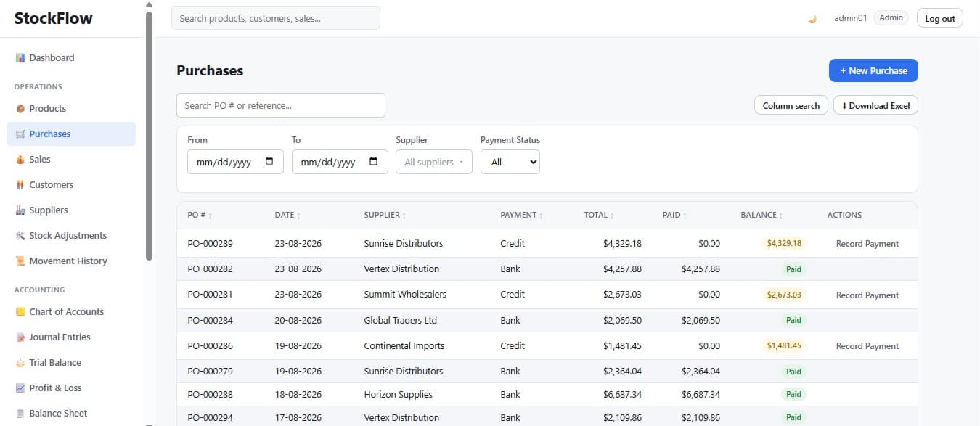Record Payment for PO-000281
This screenshot has height=426, width=980.
[867, 295]
